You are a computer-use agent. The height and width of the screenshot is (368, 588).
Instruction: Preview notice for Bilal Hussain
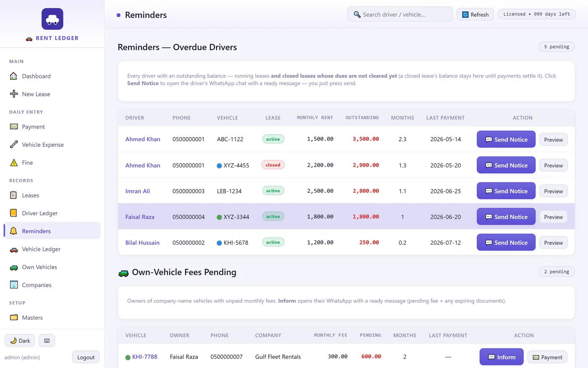point(554,243)
